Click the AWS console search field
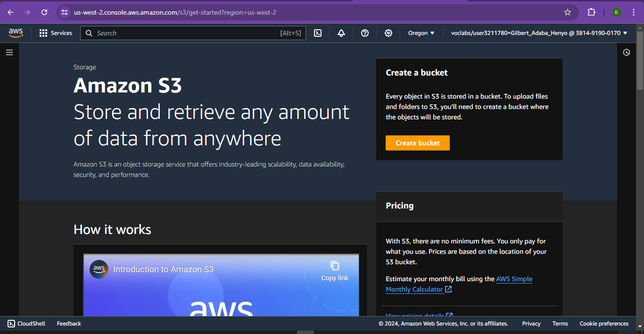This screenshot has width=644, height=334. pos(193,33)
